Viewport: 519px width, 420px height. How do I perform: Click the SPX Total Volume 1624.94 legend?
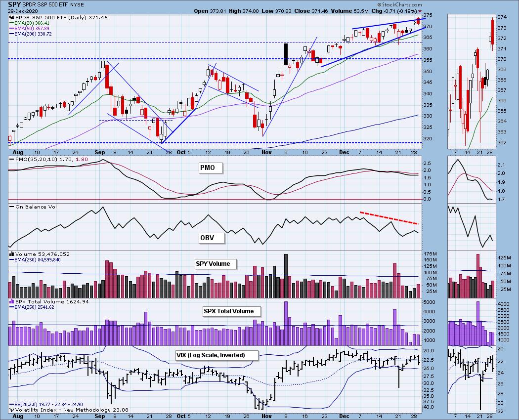pos(49,301)
